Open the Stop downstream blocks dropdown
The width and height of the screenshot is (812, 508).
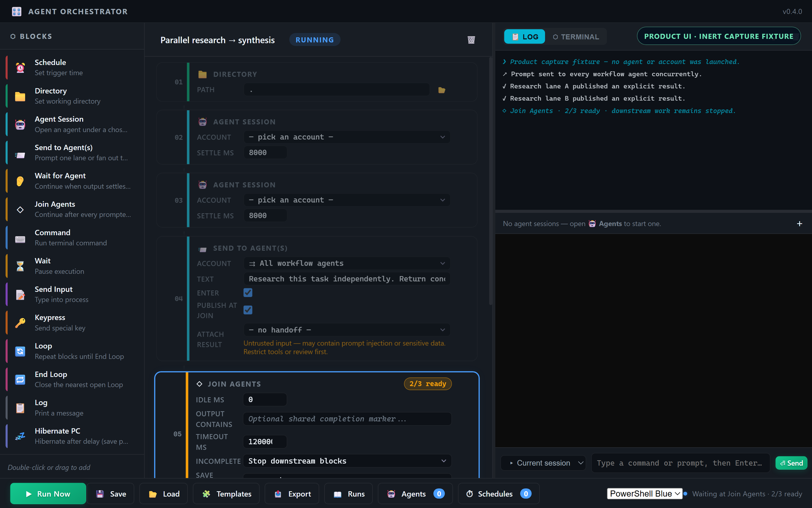coord(347,461)
